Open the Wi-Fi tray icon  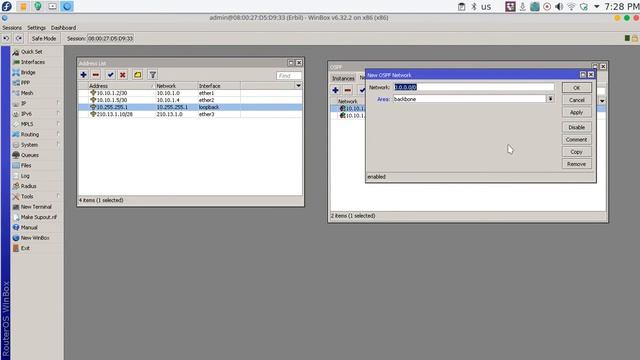tap(571, 7)
